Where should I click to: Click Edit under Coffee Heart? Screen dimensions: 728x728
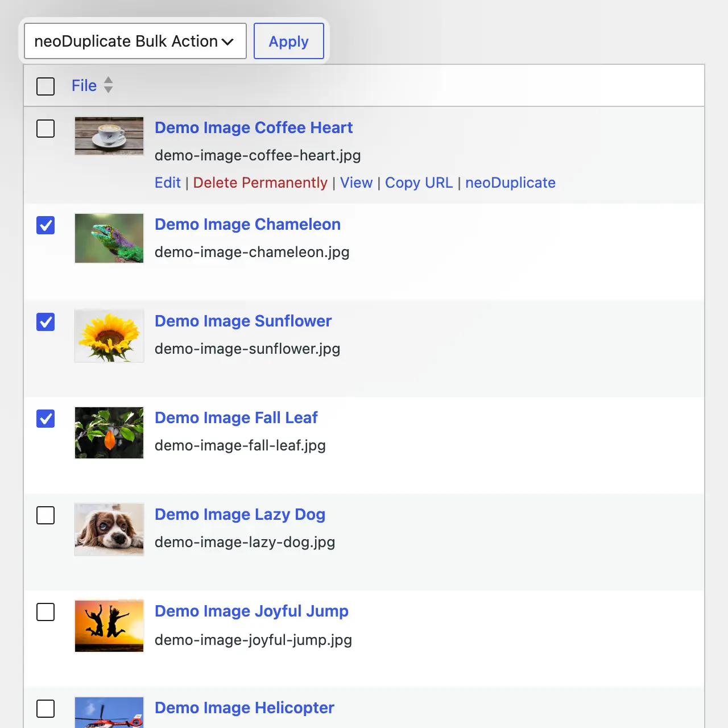pos(168,183)
